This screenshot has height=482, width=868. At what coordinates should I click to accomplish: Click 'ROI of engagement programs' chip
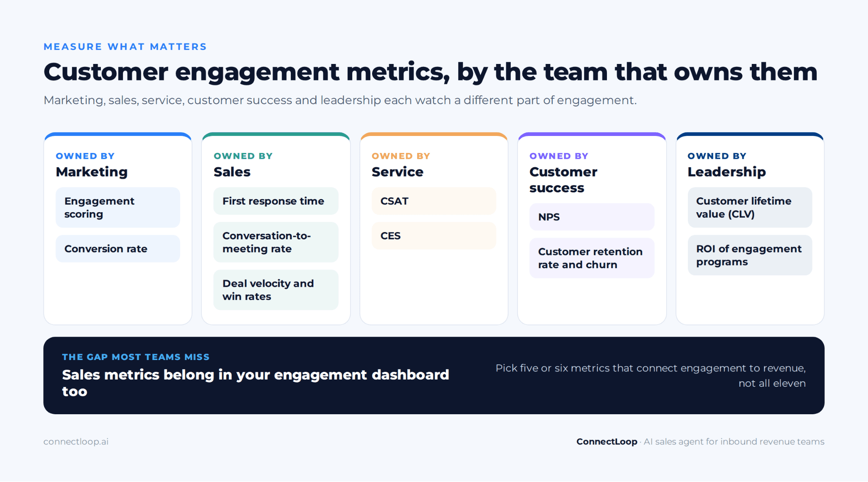(750, 255)
